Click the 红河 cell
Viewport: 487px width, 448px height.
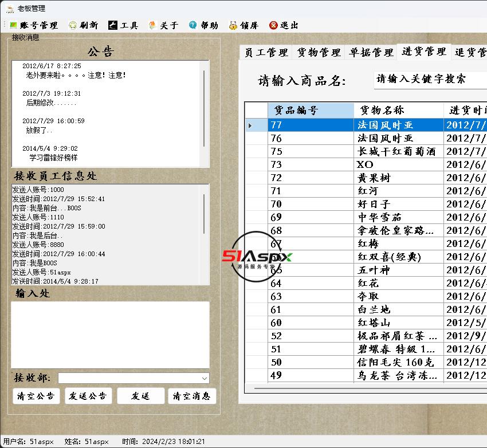tap(399, 191)
